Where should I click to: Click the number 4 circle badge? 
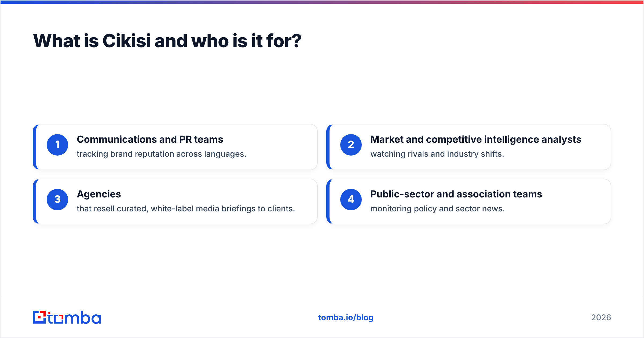click(351, 200)
